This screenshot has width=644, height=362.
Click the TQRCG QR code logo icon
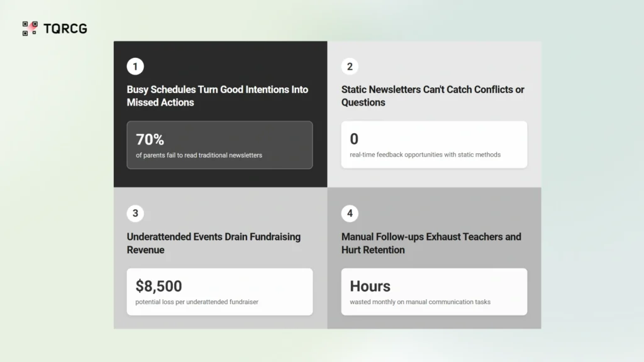tap(30, 28)
